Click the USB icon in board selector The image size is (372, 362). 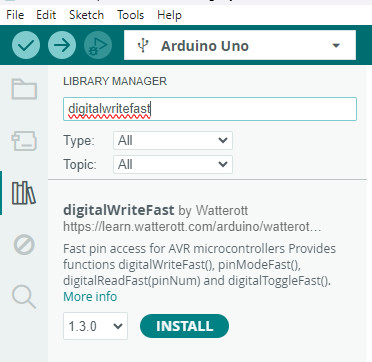pyautogui.click(x=143, y=46)
